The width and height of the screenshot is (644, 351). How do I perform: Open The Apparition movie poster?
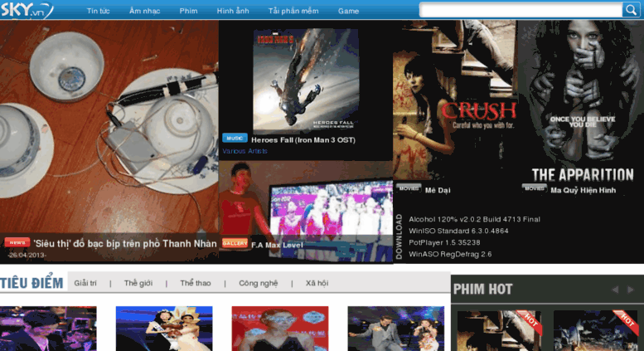[581, 100]
